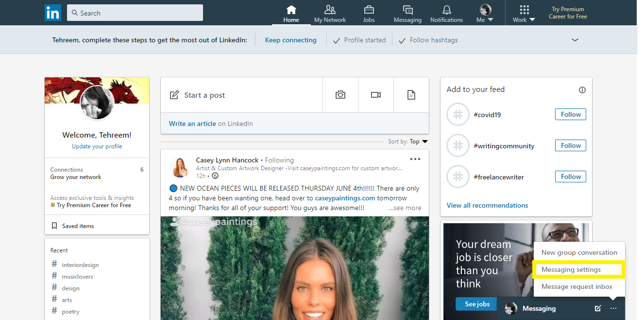The width and height of the screenshot is (644, 320).
Task: Click the Keep connecting link
Action: tap(290, 40)
